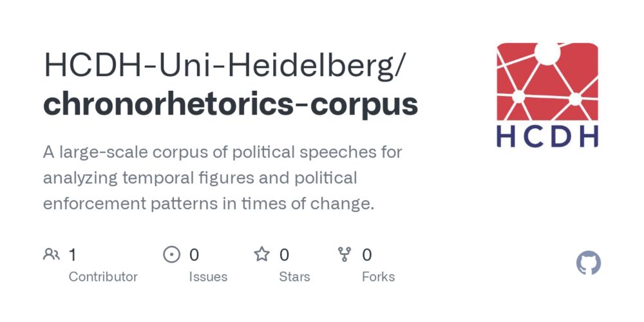This screenshot has height=322, width=644.
Task: Click the fork icon
Action: click(344, 254)
